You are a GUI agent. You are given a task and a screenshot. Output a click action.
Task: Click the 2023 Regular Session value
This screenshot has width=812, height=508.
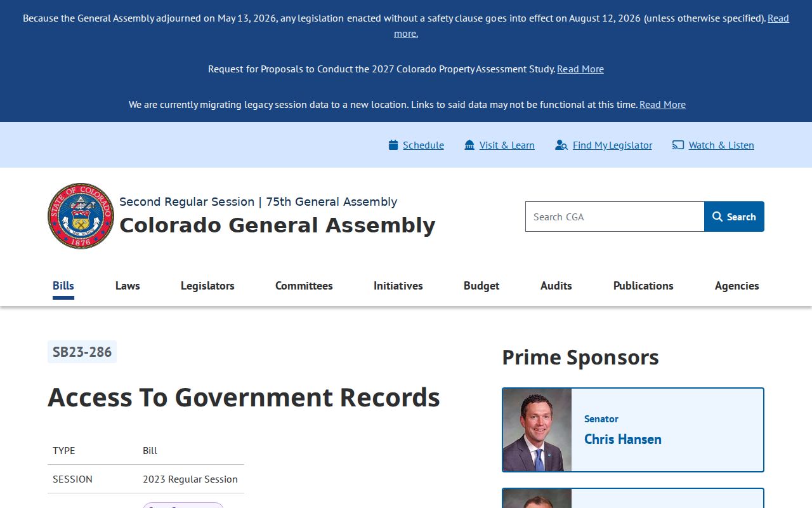pos(190,479)
